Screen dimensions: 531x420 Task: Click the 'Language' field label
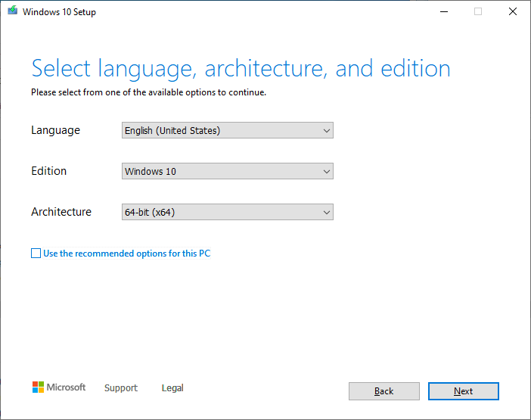(x=55, y=130)
